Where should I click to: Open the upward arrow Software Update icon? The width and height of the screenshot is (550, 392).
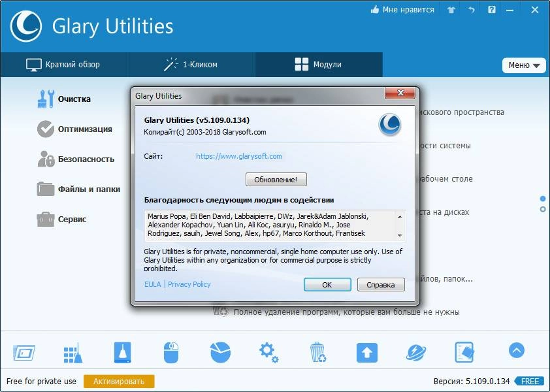pos(367,353)
